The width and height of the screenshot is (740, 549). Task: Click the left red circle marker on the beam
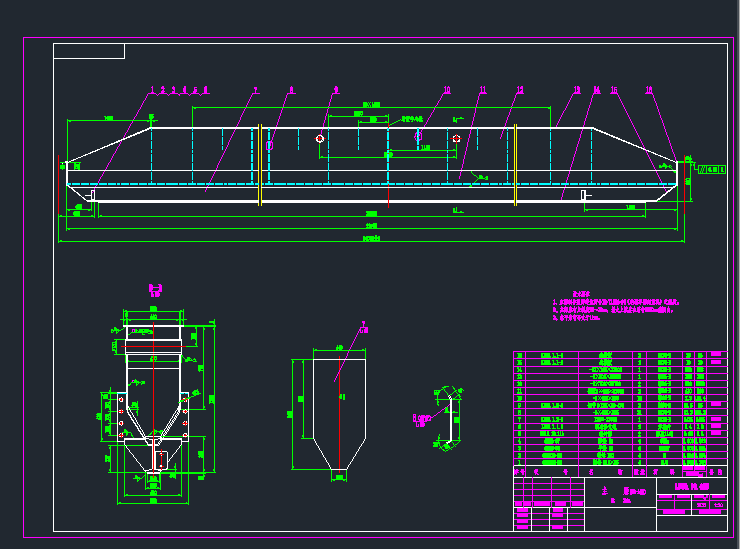320,139
